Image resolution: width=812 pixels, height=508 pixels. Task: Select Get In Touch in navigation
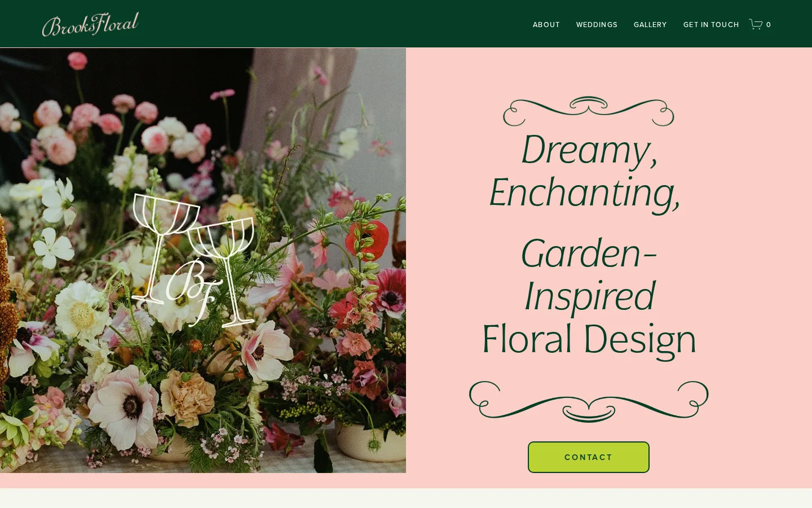point(711,25)
